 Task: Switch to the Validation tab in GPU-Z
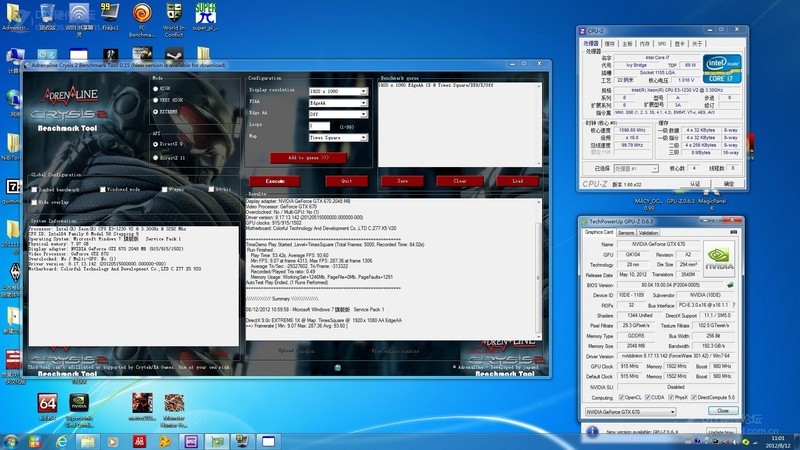648,233
